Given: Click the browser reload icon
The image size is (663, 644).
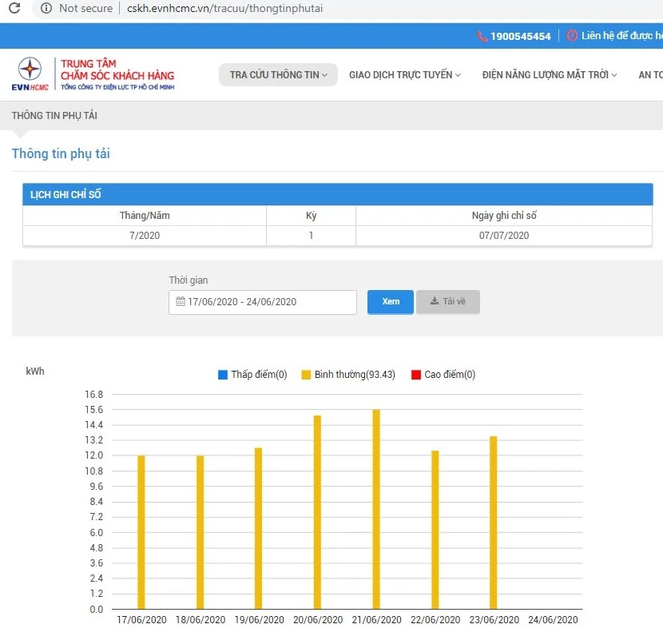Looking at the screenshot, I should coord(14,9).
